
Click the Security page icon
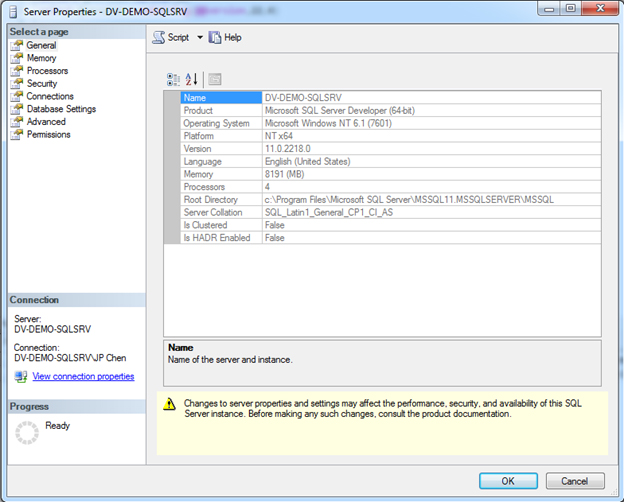(17, 84)
